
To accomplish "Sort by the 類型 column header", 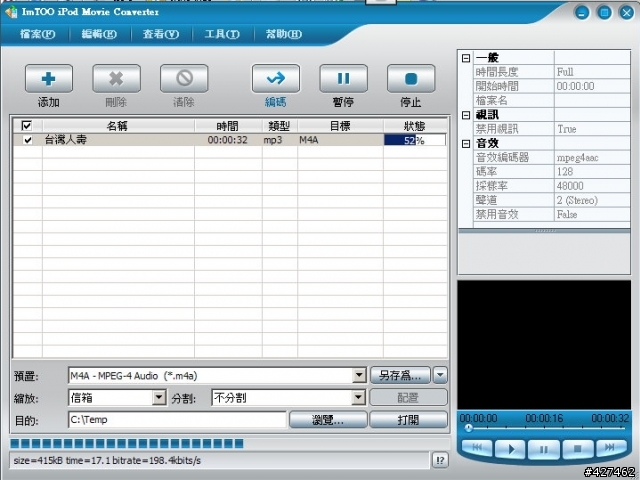I will coord(280,126).
